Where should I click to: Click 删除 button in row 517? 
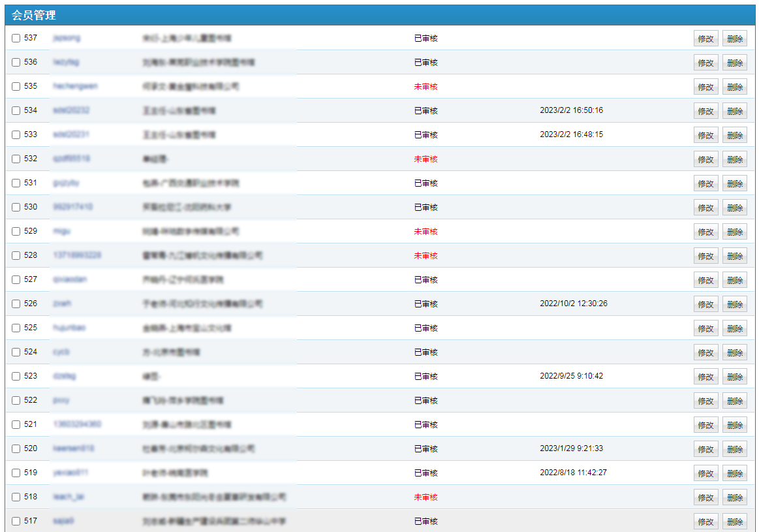click(734, 522)
